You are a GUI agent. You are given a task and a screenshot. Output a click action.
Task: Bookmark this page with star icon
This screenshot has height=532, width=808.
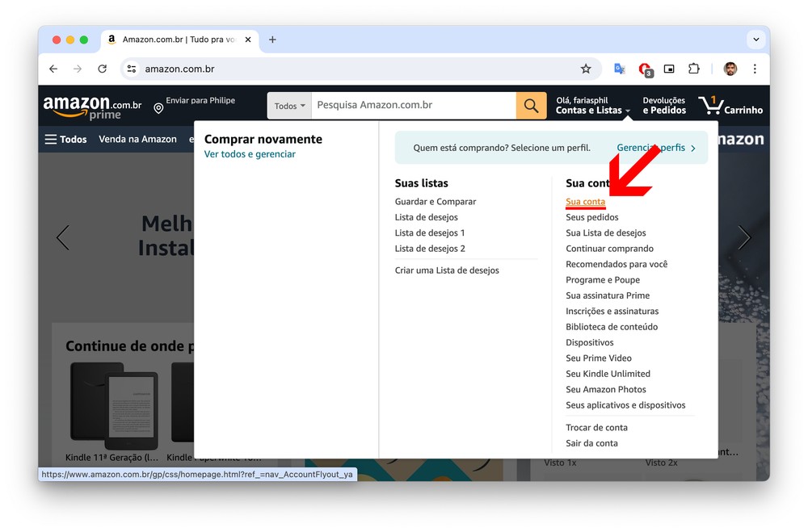586,69
